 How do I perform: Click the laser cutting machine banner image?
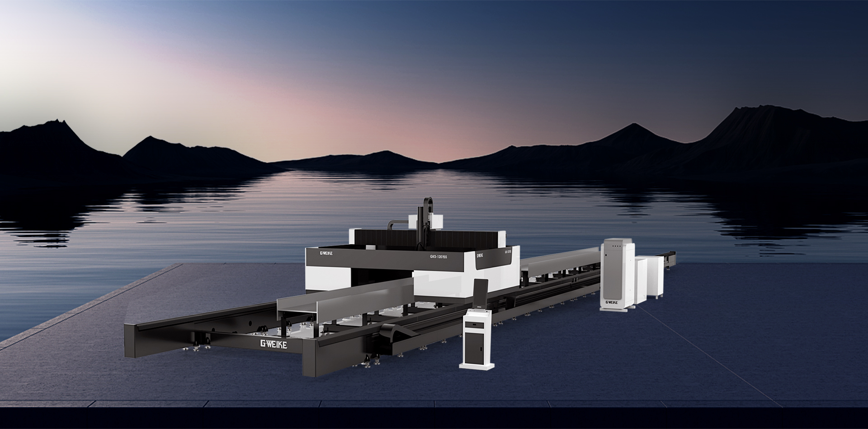pyautogui.click(x=434, y=214)
